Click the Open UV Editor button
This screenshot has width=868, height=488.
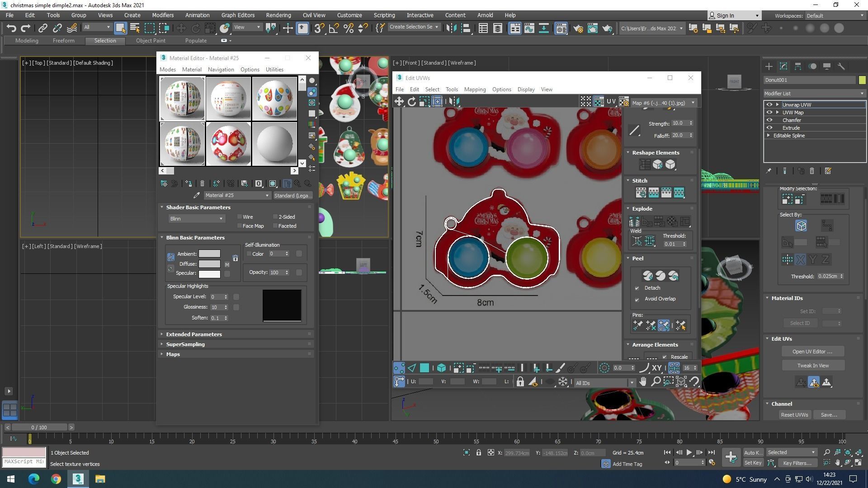click(812, 352)
